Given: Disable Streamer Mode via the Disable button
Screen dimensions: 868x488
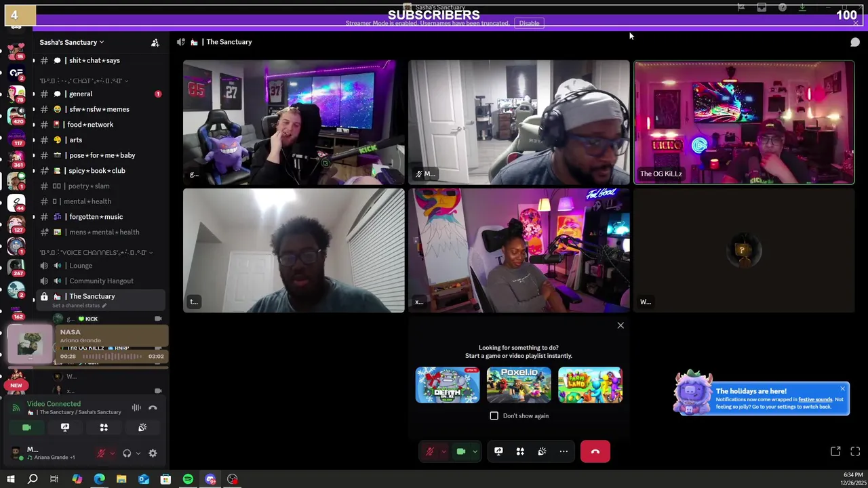Looking at the screenshot, I should click(529, 23).
